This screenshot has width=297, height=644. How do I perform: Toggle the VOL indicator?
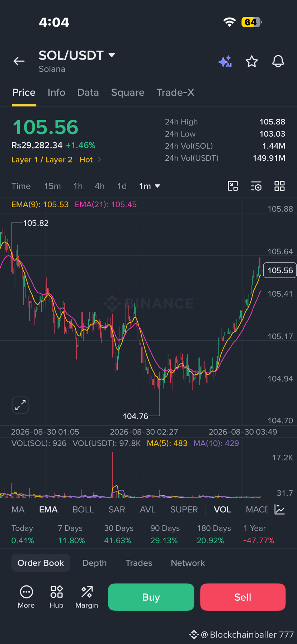click(222, 510)
